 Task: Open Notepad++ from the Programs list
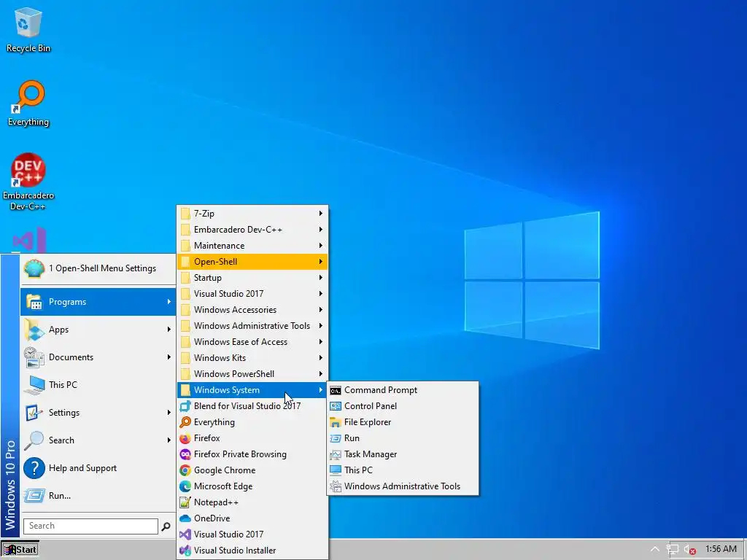pos(252,502)
